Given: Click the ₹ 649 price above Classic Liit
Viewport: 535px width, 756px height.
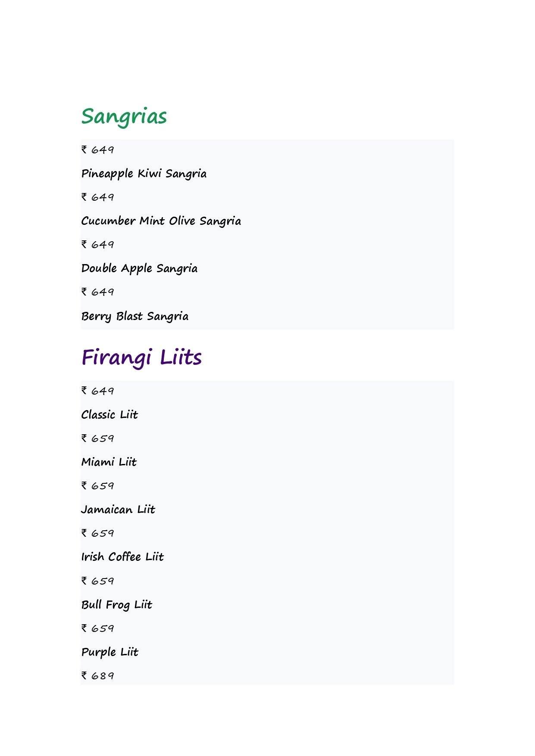Looking at the screenshot, I should 98,391.
